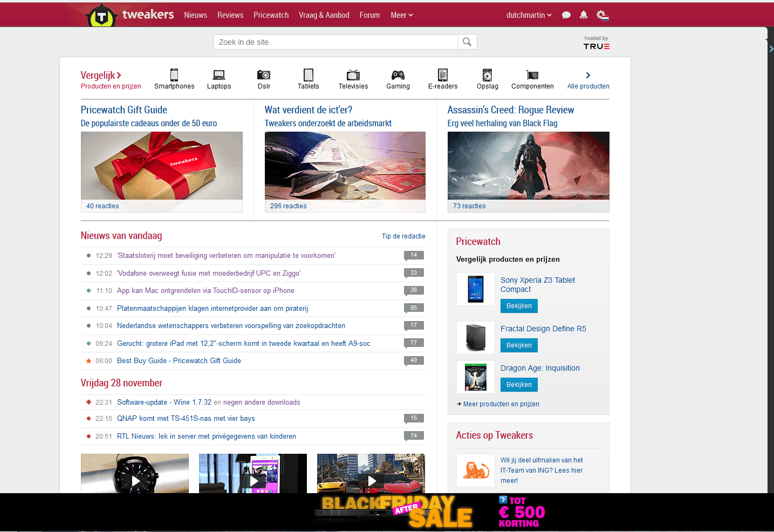Open 40 reacties under Pricewatch Gift Guide
This screenshot has width=774, height=532.
click(102, 206)
